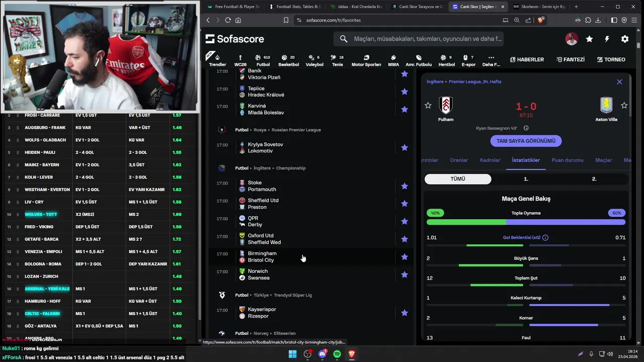Image resolution: width=644 pixels, height=362 pixels.
Task: Open favorites star icon in Sofascore header
Action: coord(589,39)
